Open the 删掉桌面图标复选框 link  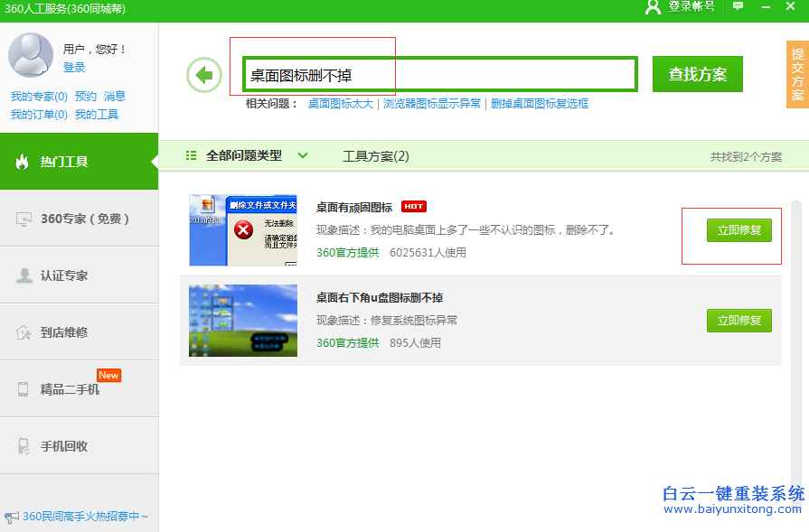pyautogui.click(x=541, y=104)
